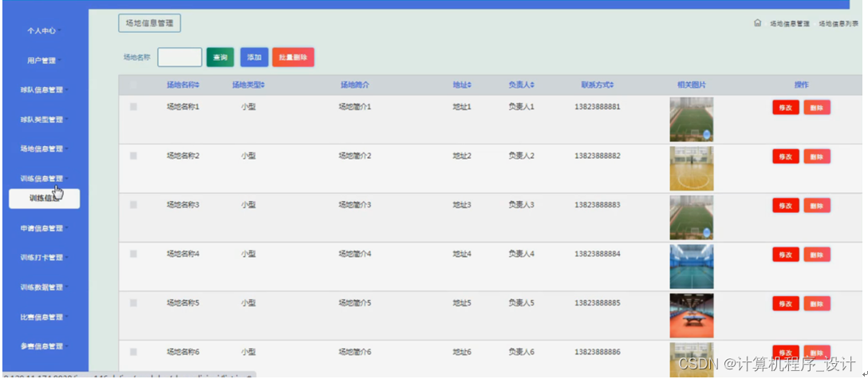The image size is (868, 379).
Task: Click the cell 场地简介3
Action: 355,205
